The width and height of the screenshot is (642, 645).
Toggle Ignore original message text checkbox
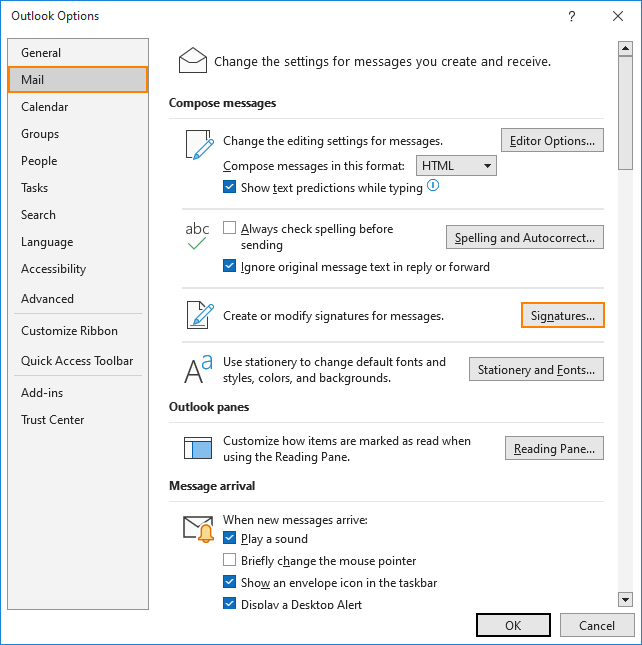point(229,266)
